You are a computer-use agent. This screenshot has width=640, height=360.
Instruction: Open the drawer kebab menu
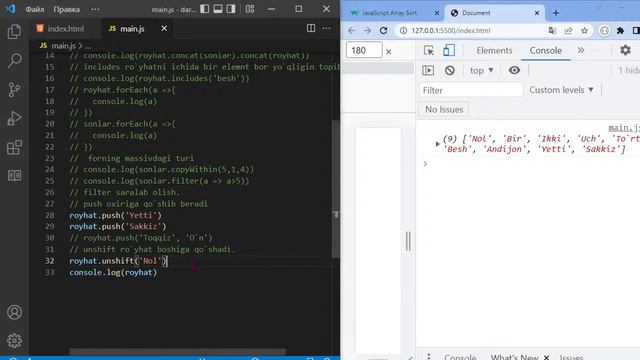pos(429,356)
